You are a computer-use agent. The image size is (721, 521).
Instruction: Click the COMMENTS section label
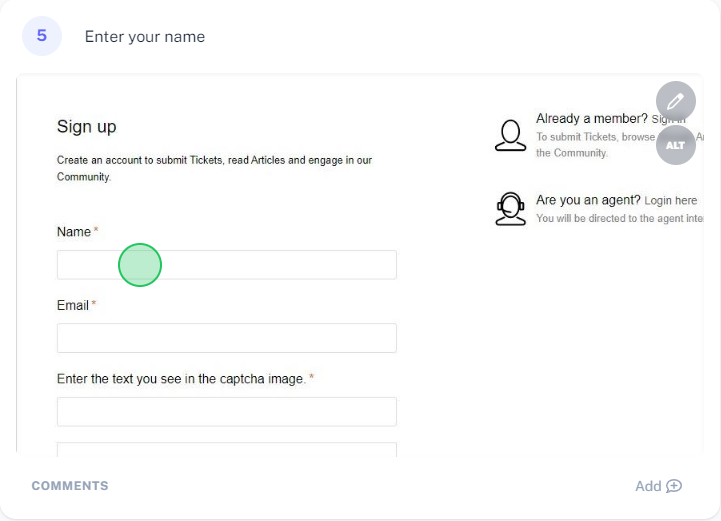pyautogui.click(x=70, y=486)
